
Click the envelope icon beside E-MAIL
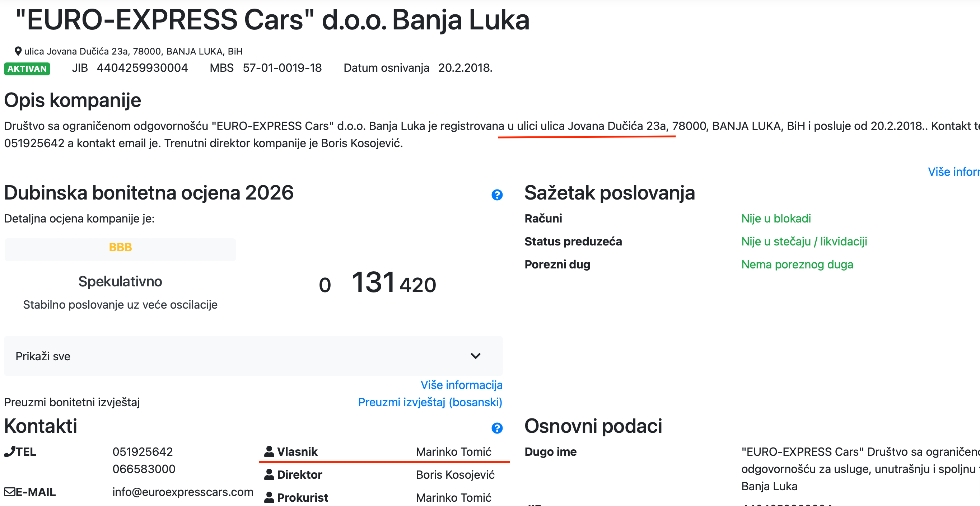click(9, 492)
